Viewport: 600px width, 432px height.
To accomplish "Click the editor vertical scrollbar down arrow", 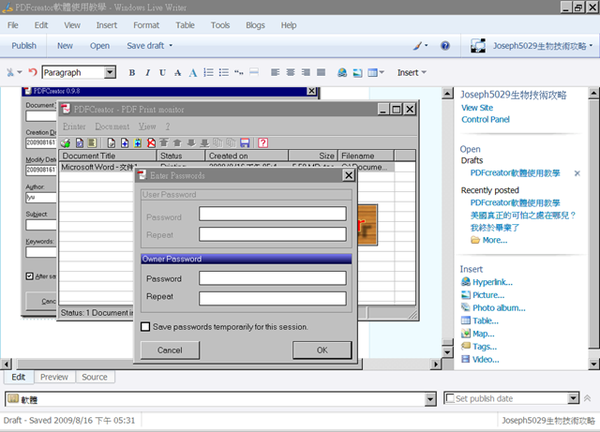I will coord(447,352).
